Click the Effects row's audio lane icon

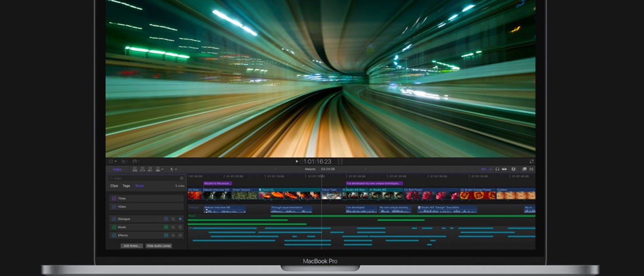point(166,235)
